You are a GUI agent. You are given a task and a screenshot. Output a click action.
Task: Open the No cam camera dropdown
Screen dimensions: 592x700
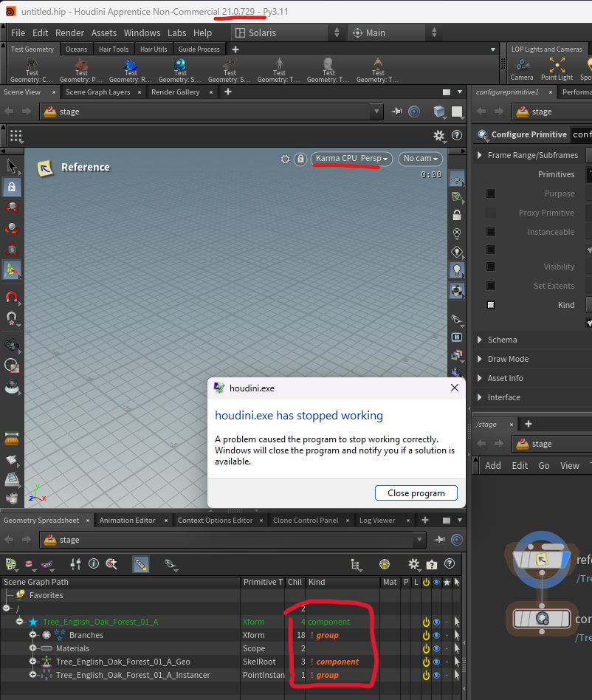click(x=420, y=159)
